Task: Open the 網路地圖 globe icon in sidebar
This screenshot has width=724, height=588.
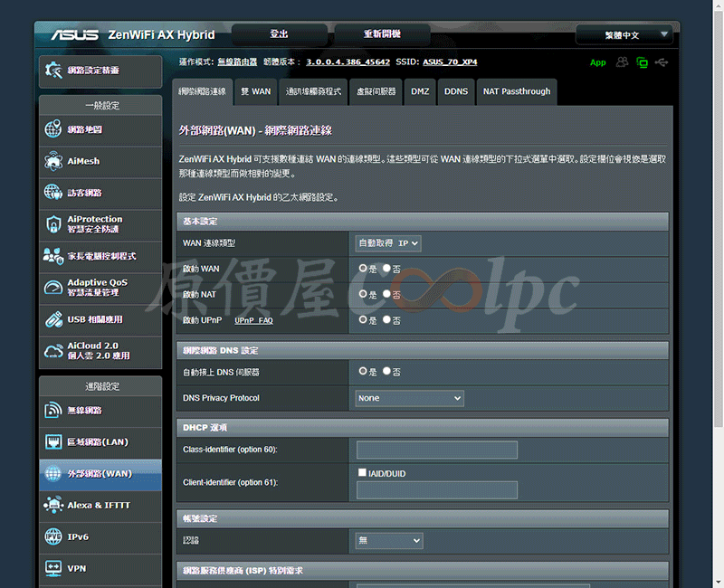Action: point(53,128)
